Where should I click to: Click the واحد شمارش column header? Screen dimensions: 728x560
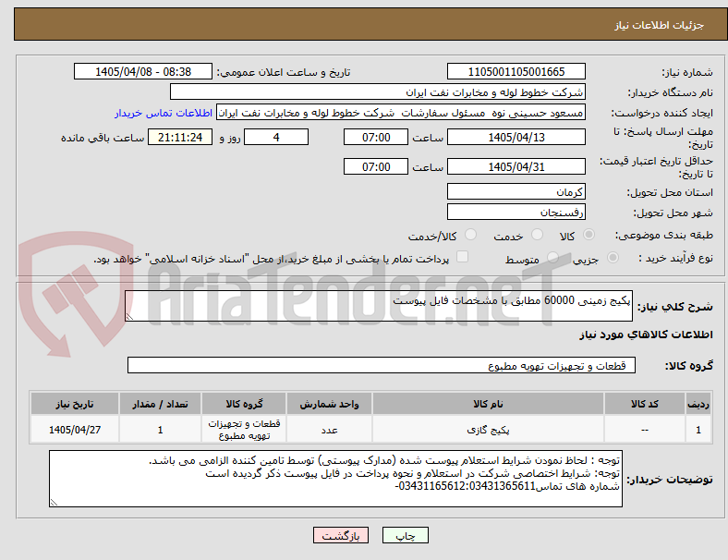coord(329,404)
